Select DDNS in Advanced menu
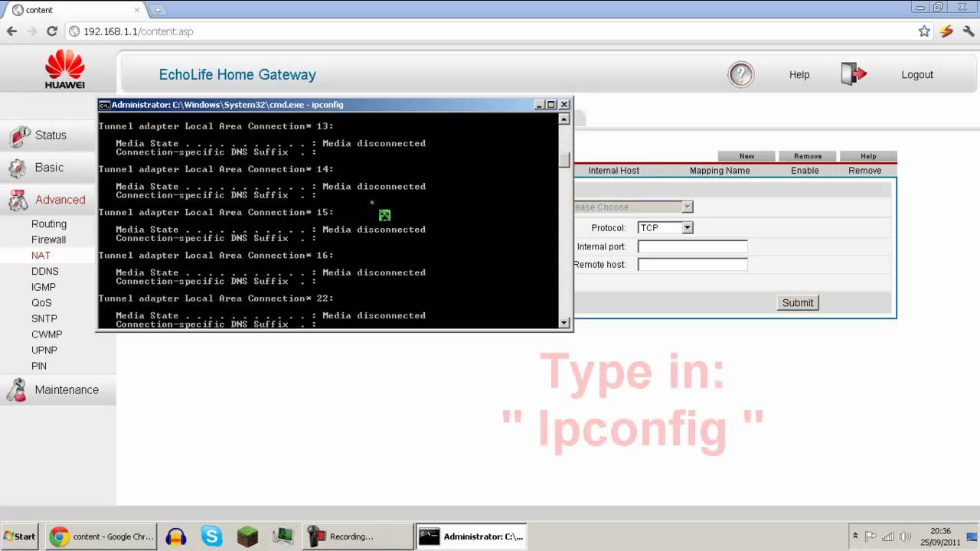Screen dimensions: 980x551 pos(44,272)
